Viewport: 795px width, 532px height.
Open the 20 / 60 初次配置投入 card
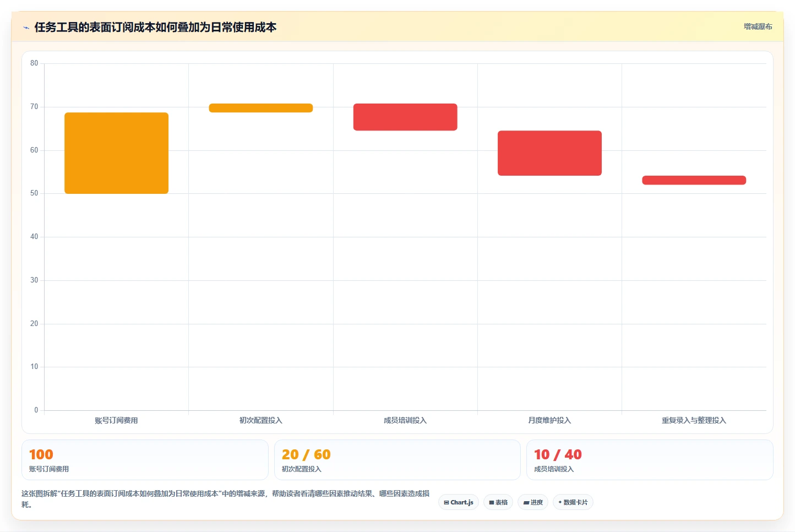(x=397, y=460)
